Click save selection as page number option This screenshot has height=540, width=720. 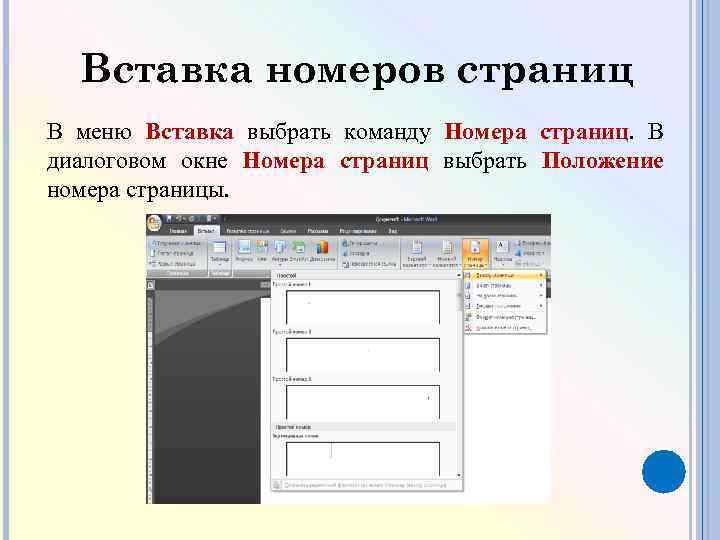[x=366, y=485]
